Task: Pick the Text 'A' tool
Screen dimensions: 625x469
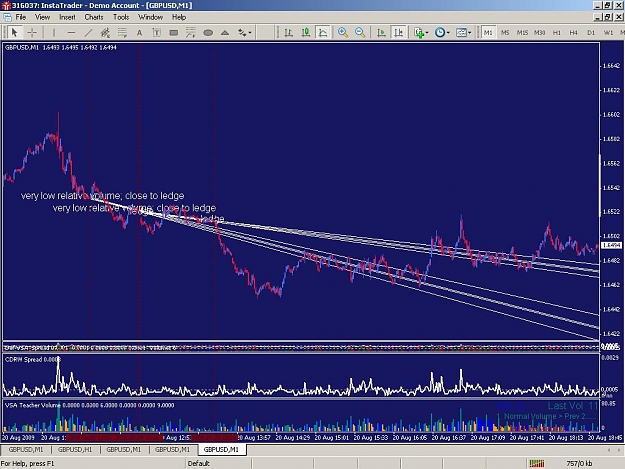Action: point(139,32)
